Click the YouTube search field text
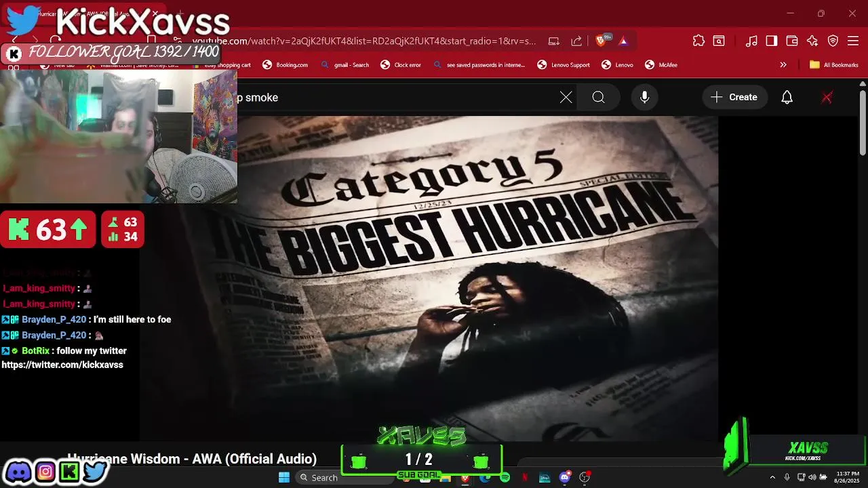868x488 pixels. click(x=258, y=98)
